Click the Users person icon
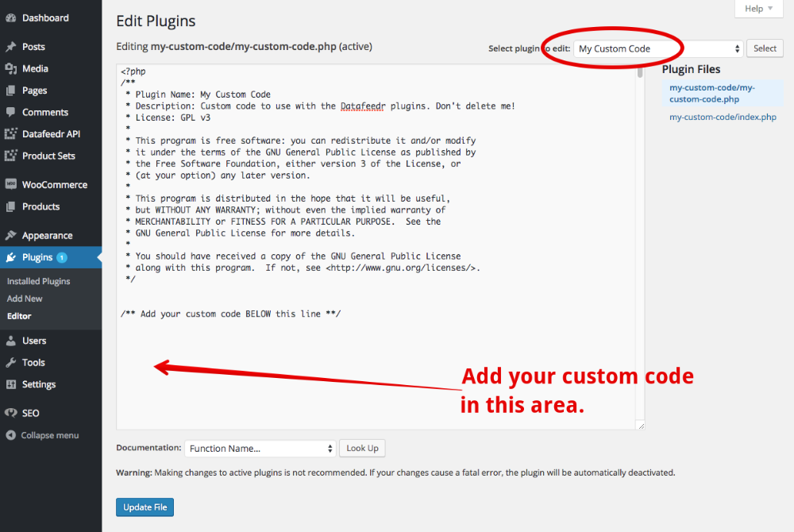Image resolution: width=794 pixels, height=532 pixels. click(10, 341)
